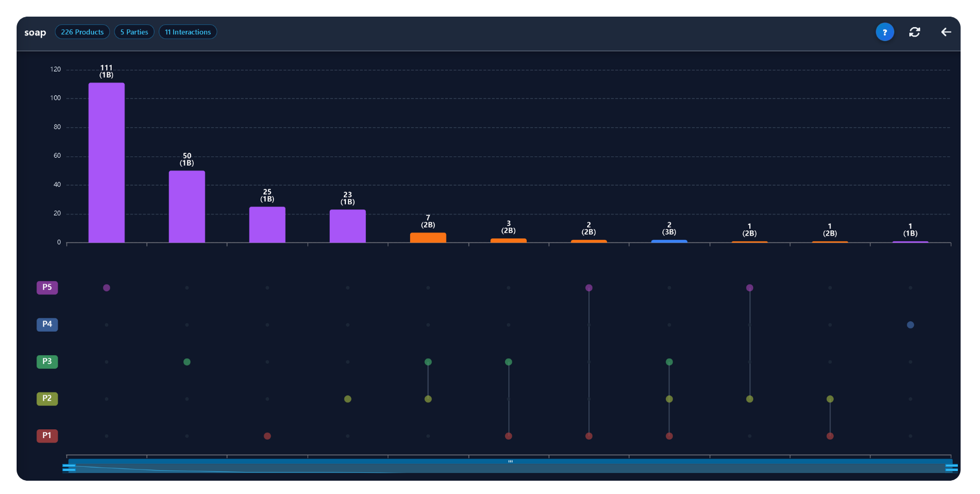Select the P4 party label
Viewport: 980px width, 494px height.
47,325
